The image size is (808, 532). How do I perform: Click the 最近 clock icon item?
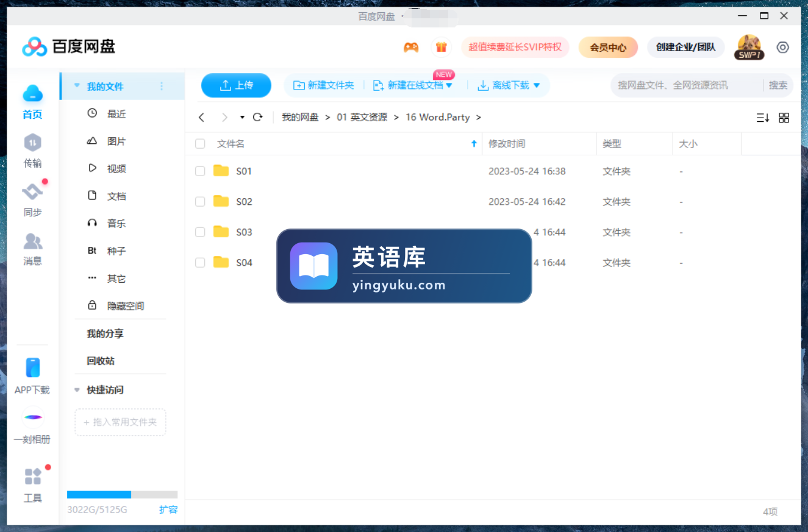tap(92, 113)
